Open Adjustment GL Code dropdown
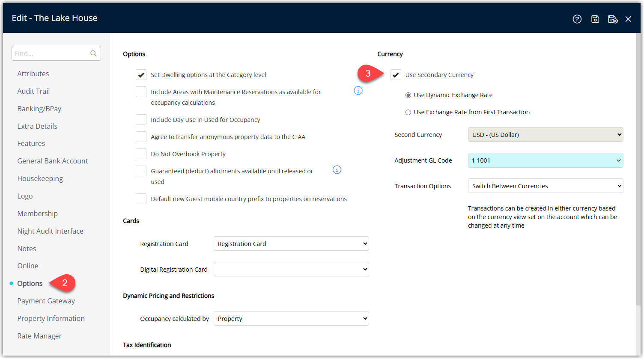644x359 pixels. coord(546,160)
